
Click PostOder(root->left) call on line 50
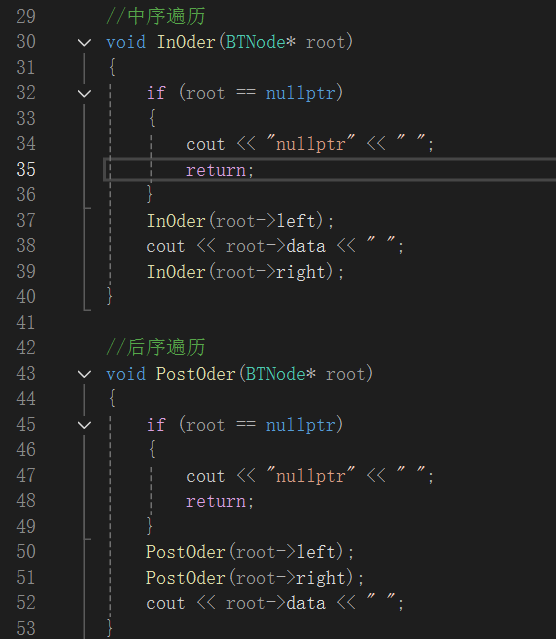[x=250, y=553]
